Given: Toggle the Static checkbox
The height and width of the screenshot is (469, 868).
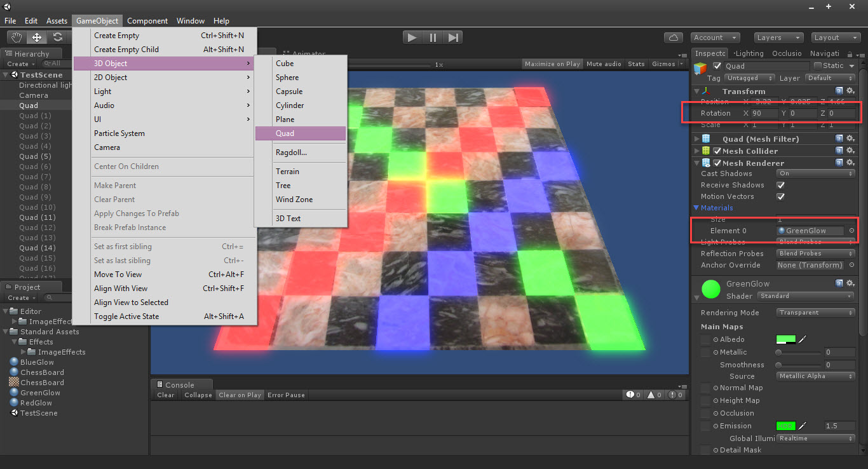Looking at the screenshot, I should 818,65.
